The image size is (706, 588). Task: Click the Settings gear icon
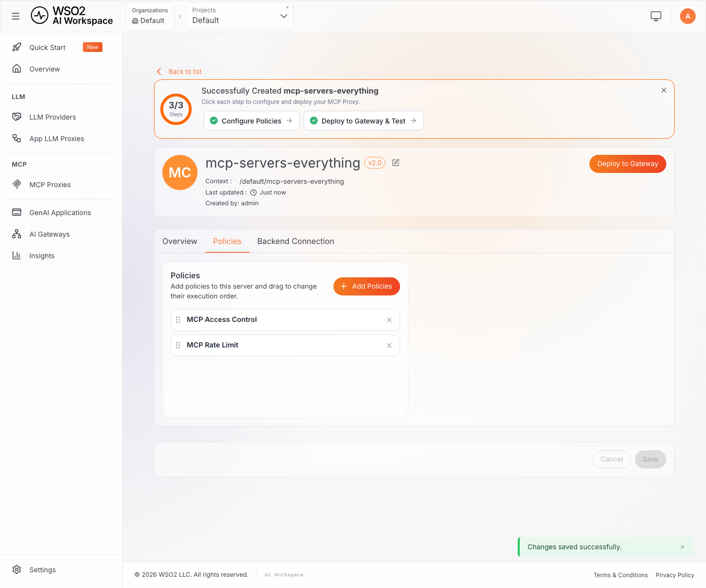point(17,569)
